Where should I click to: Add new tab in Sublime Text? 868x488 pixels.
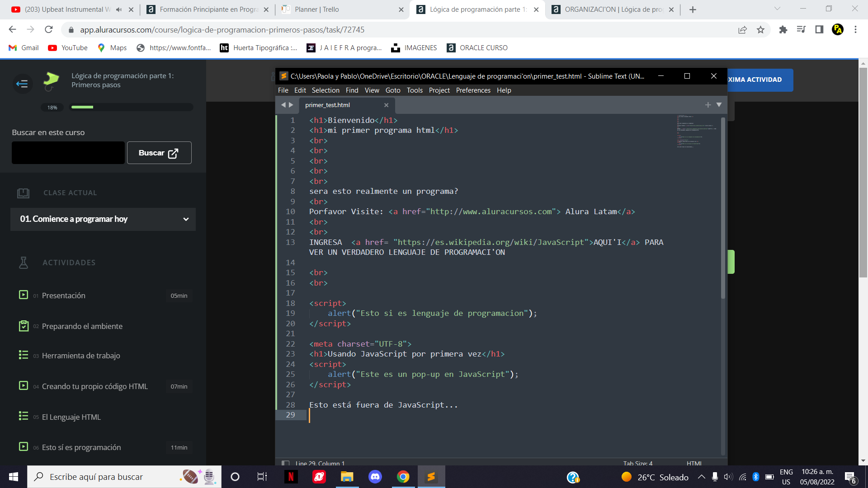pyautogui.click(x=708, y=105)
